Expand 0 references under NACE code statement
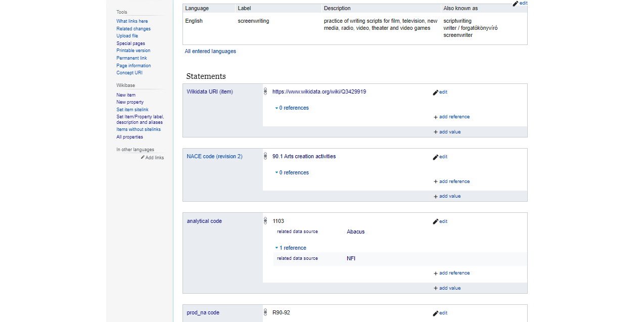The height and width of the screenshot is (322, 644). point(293,173)
